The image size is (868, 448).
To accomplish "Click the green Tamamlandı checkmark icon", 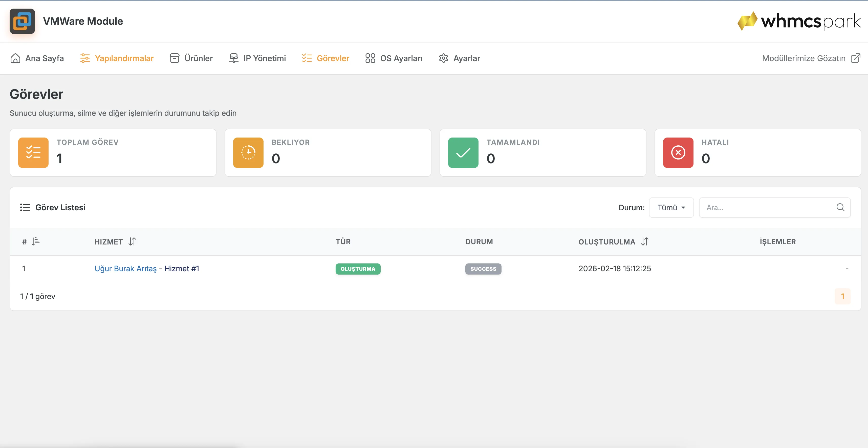I will click(x=463, y=153).
